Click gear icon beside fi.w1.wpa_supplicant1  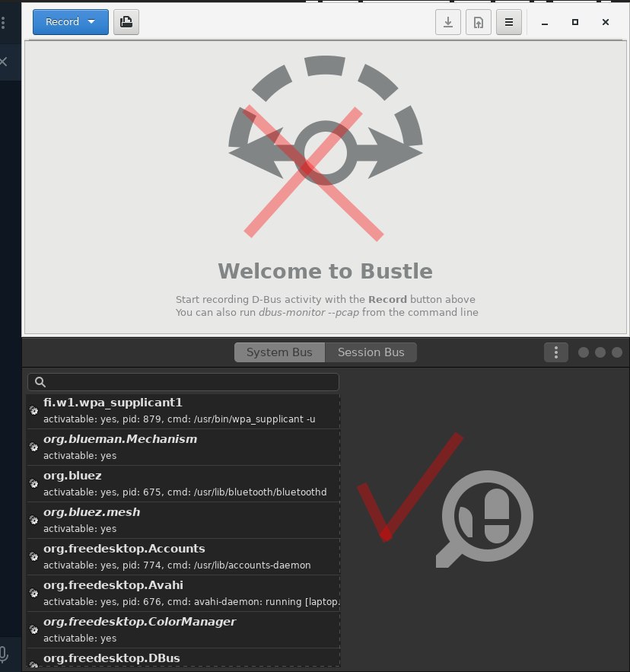[33, 410]
